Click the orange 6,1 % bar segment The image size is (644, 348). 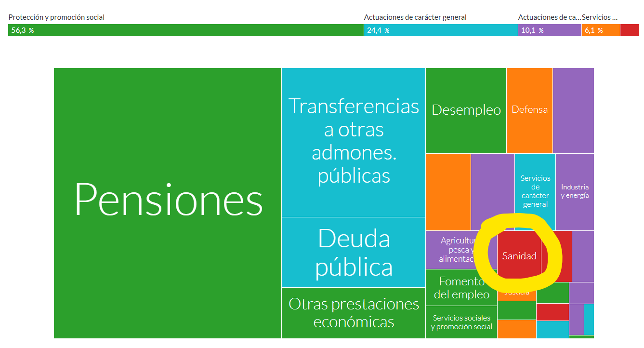point(601,30)
